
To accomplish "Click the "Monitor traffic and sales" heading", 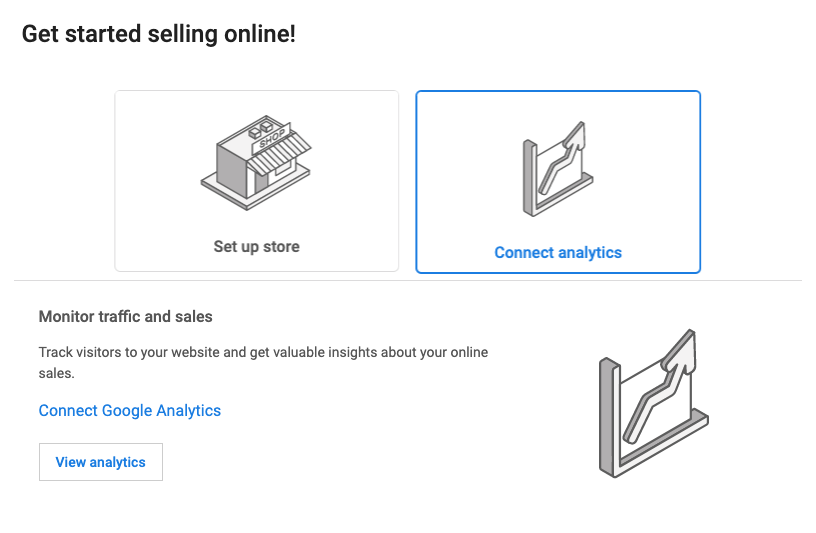I will pyautogui.click(x=126, y=316).
